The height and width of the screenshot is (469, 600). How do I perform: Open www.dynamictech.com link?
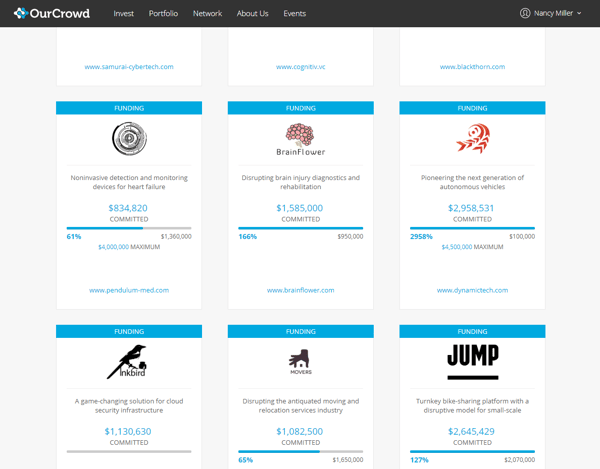[473, 290]
